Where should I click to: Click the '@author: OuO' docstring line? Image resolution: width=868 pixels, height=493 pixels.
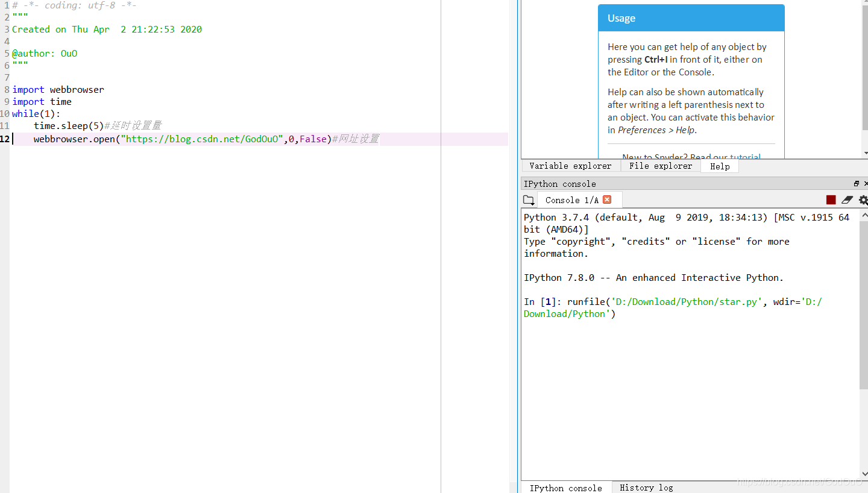pos(45,54)
